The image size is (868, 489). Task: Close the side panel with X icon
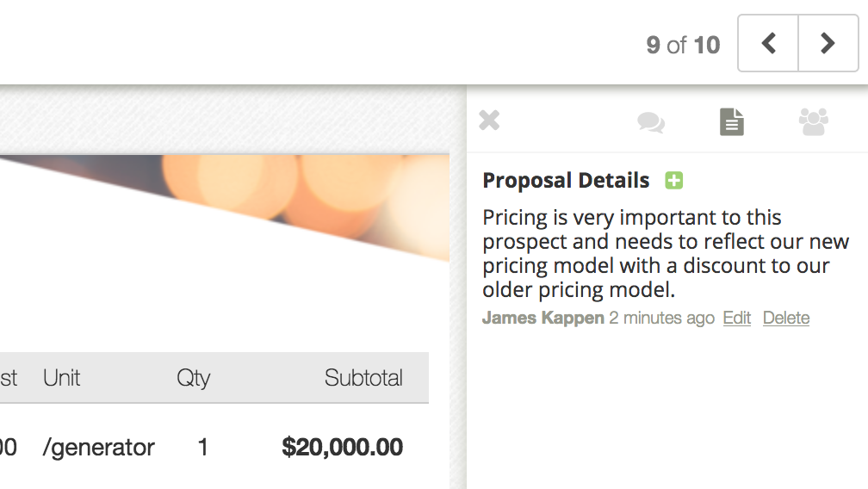pyautogui.click(x=489, y=120)
